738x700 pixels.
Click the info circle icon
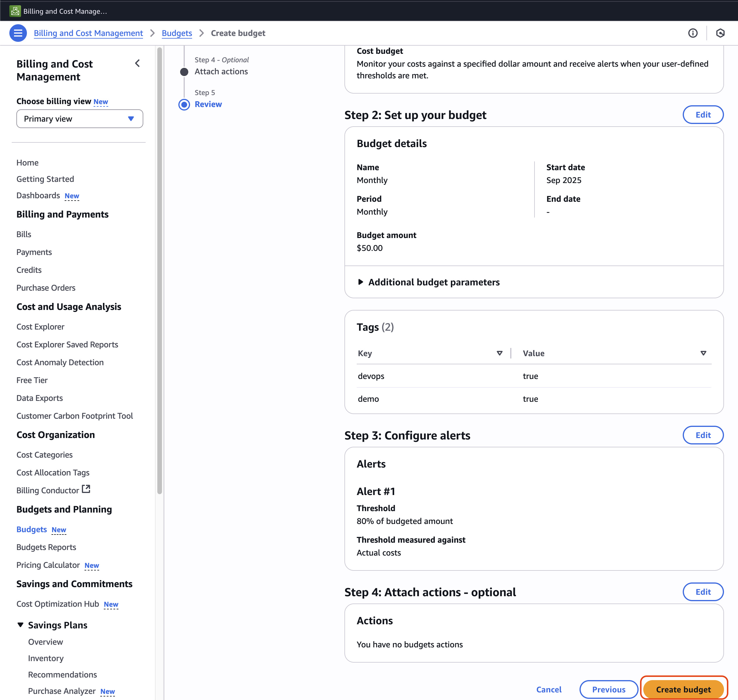[x=692, y=33]
